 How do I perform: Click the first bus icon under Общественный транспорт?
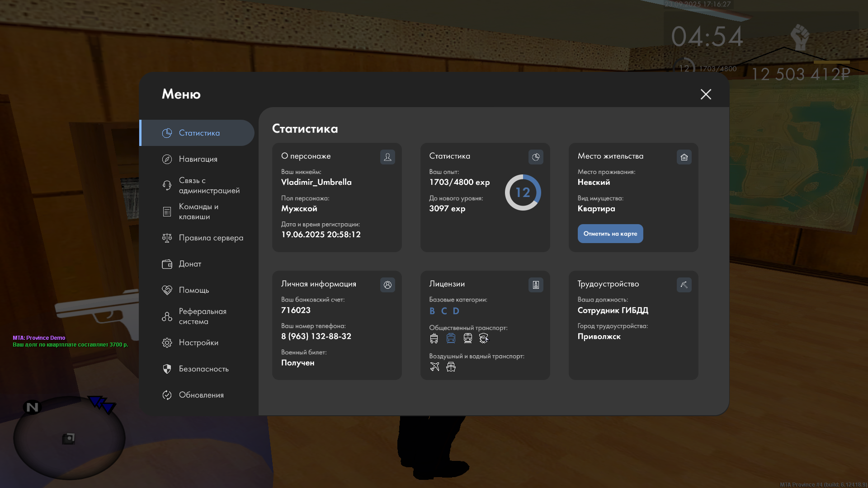tap(434, 338)
